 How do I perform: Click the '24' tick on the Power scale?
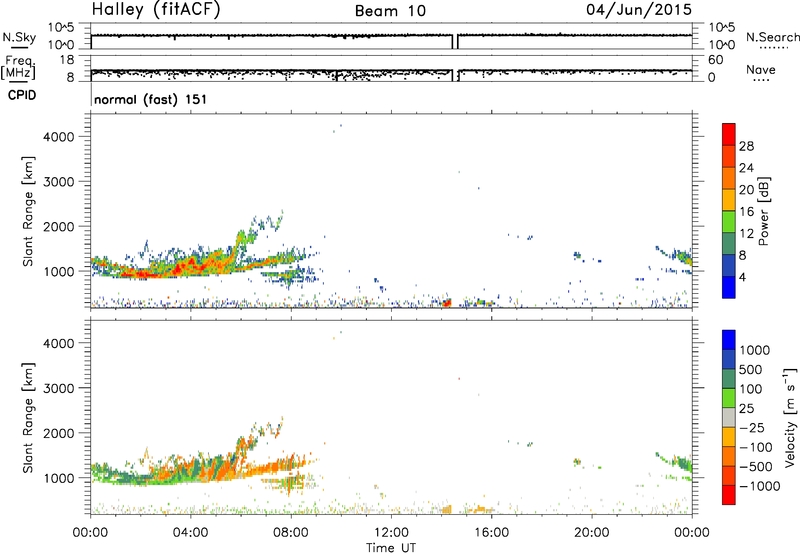click(x=746, y=168)
